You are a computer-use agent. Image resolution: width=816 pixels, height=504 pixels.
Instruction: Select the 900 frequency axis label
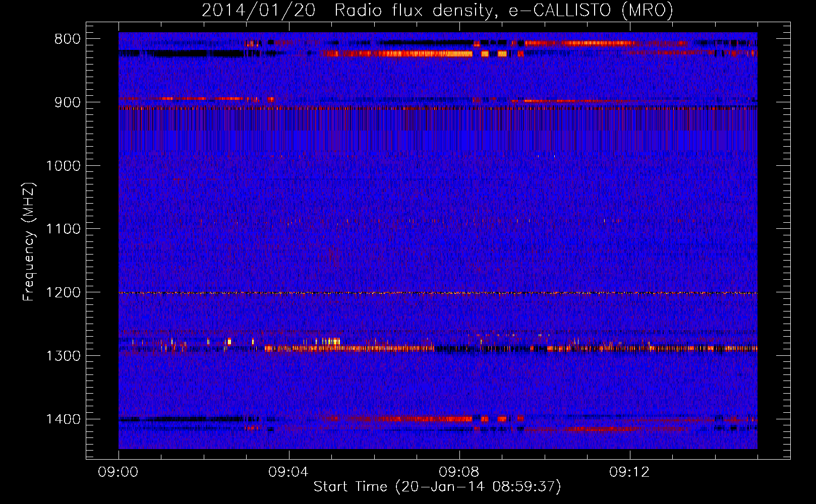tap(68, 102)
